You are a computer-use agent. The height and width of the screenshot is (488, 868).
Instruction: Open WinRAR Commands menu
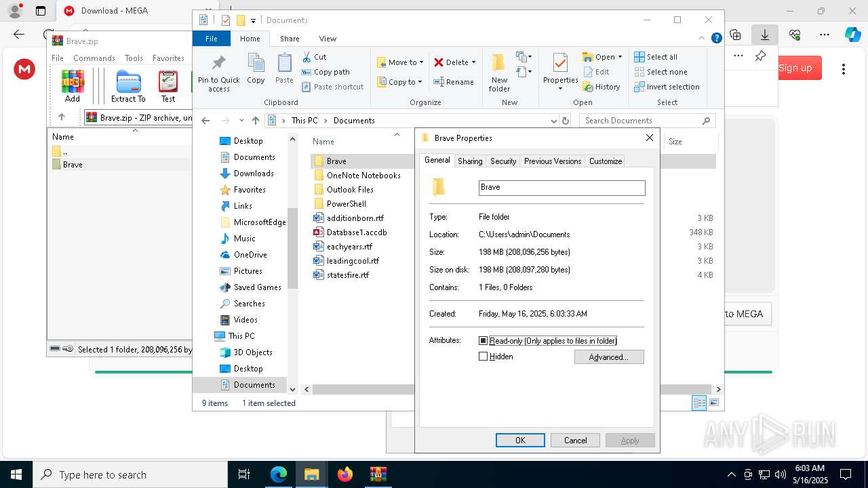pyautogui.click(x=94, y=58)
